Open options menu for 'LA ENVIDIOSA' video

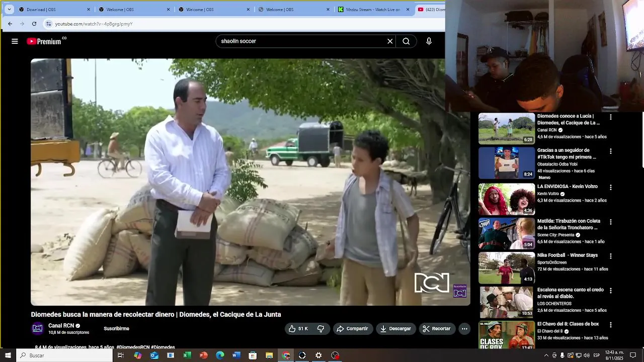click(611, 188)
